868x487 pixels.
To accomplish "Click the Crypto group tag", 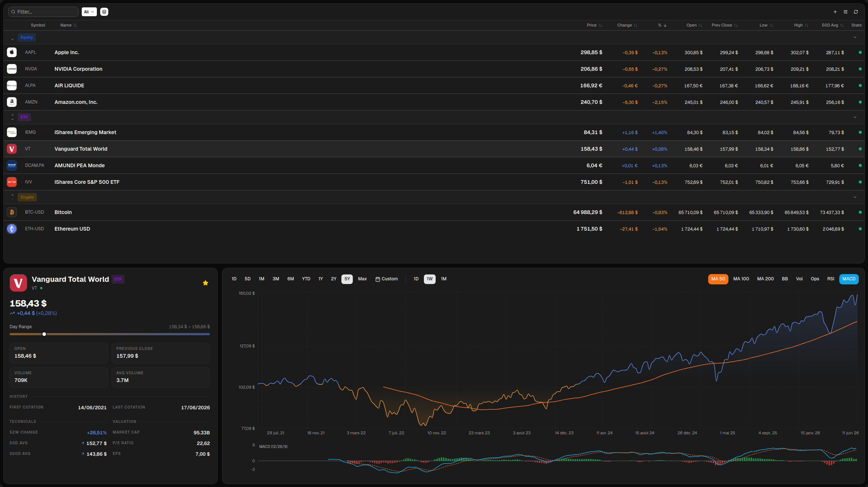I will tap(27, 197).
